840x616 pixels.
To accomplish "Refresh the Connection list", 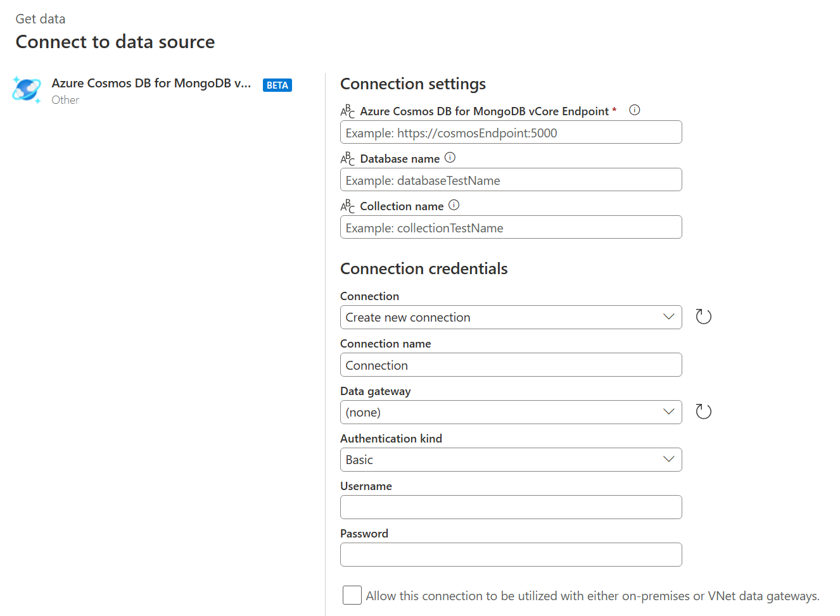I will point(703,317).
